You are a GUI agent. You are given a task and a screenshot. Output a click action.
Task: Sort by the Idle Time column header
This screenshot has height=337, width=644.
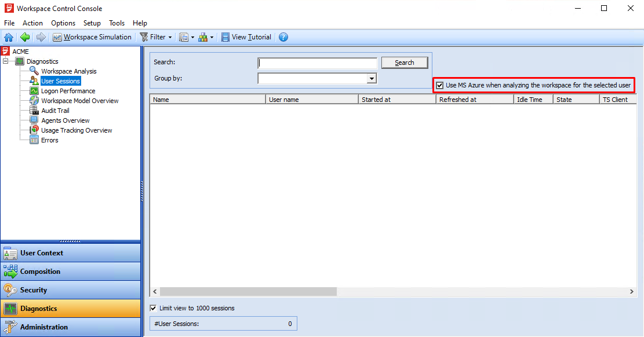(x=533, y=100)
